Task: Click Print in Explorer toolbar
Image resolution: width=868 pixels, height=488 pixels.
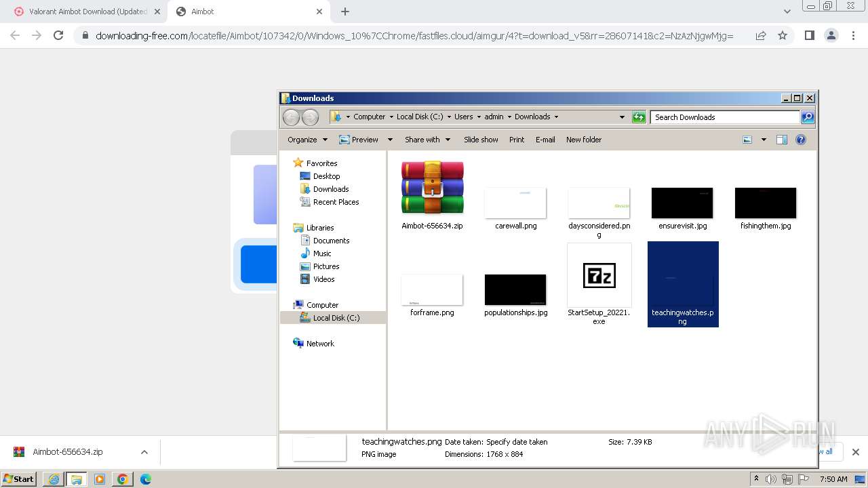Action: point(517,140)
